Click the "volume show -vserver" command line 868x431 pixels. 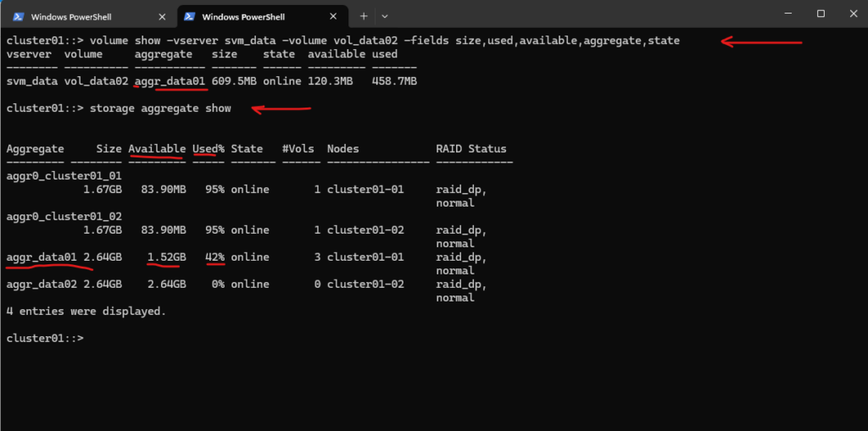click(384, 41)
